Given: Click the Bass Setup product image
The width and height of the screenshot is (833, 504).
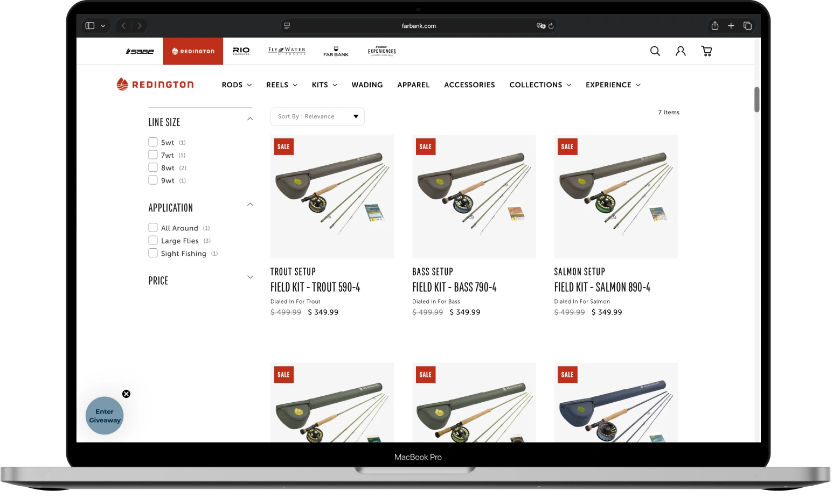Looking at the screenshot, I should pos(474,197).
